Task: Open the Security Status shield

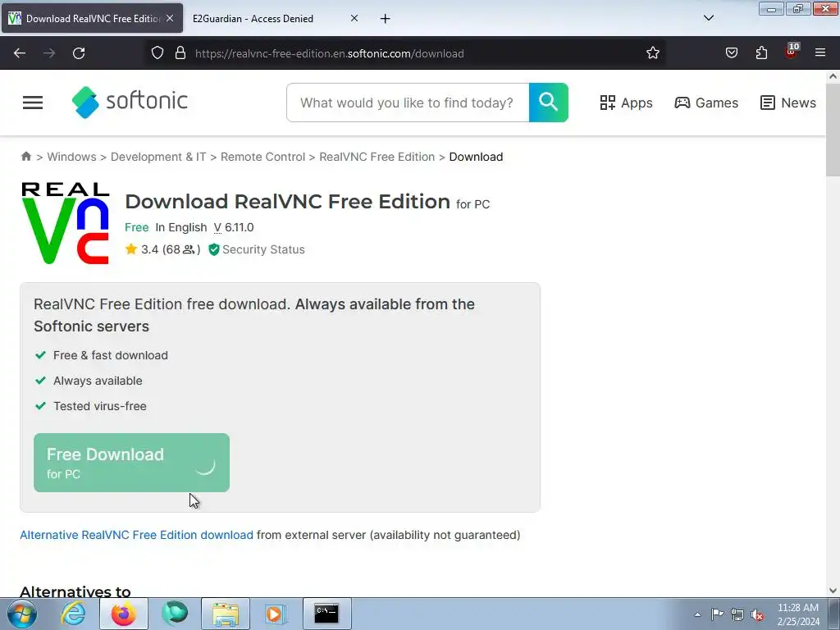Action: click(x=214, y=249)
